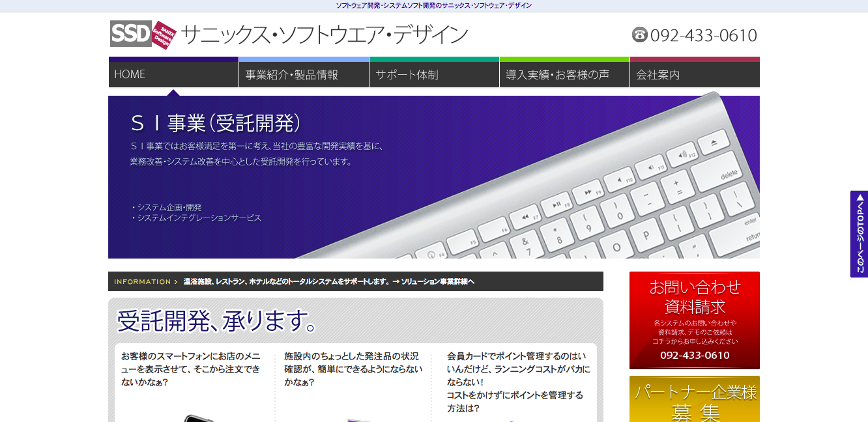Open the red お問い合わせ 資料請求 banner
Viewport: 868px width, 422px height.
coord(695,320)
